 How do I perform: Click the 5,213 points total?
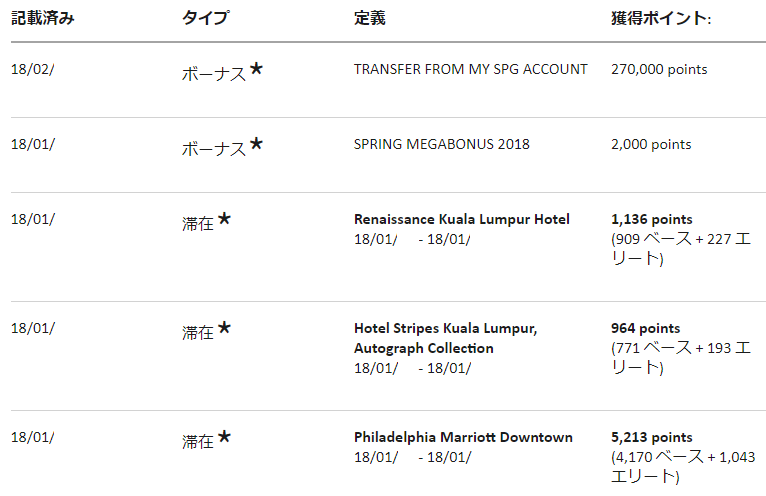pos(651,437)
